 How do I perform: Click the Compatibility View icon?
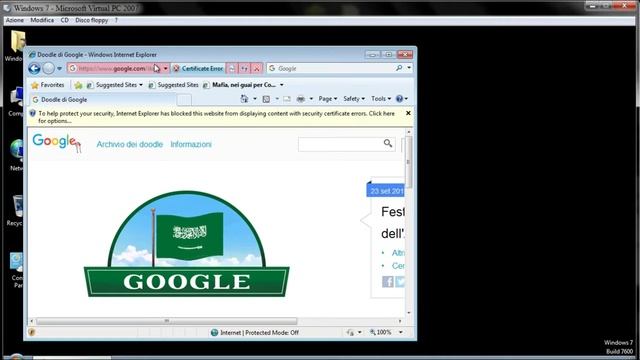click(x=231, y=69)
